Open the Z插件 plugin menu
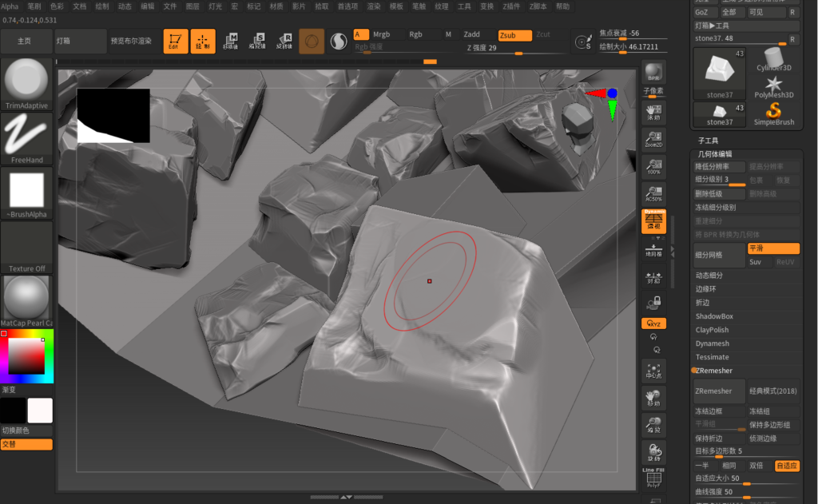 tap(511, 6)
